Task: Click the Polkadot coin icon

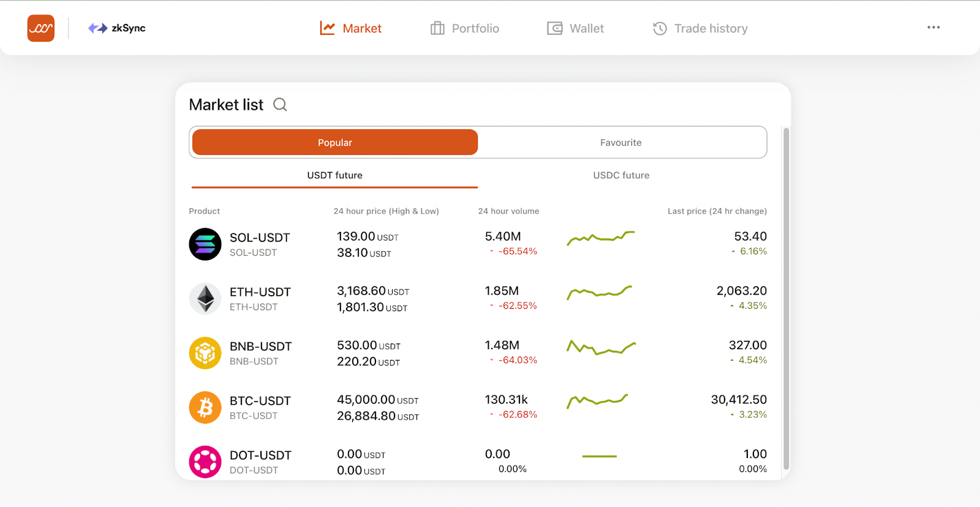Action: pos(205,462)
